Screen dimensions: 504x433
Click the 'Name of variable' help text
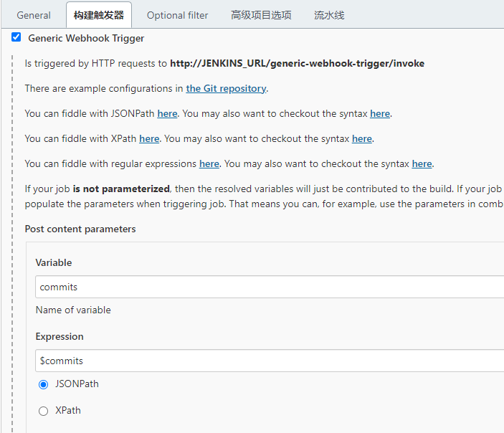73,310
